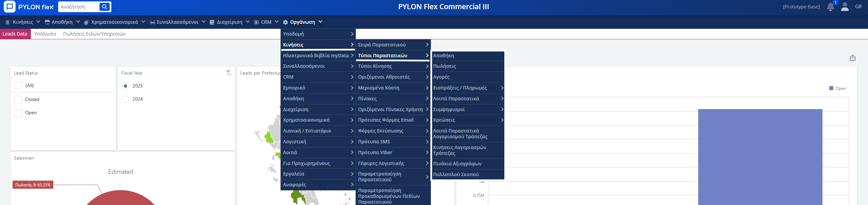Collapse the Οργάνωση menu chevron
Image resolution: width=868 pixels, height=205 pixels.
point(320,22)
